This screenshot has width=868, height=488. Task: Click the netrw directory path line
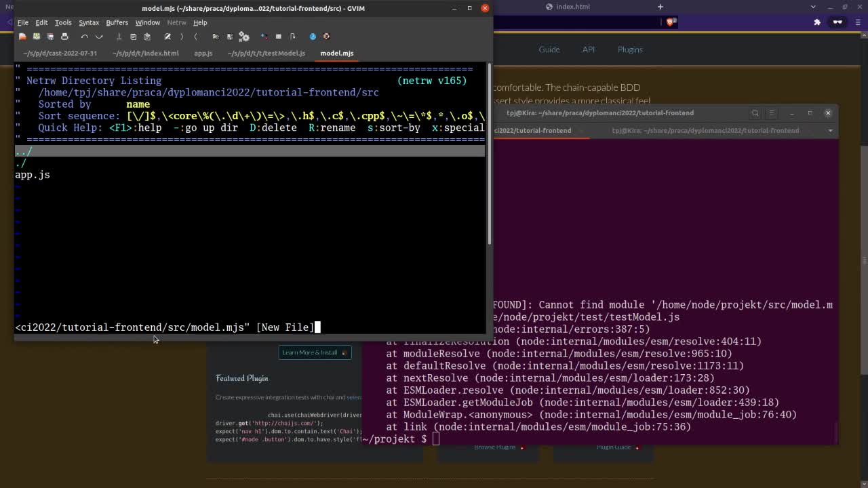209,92
